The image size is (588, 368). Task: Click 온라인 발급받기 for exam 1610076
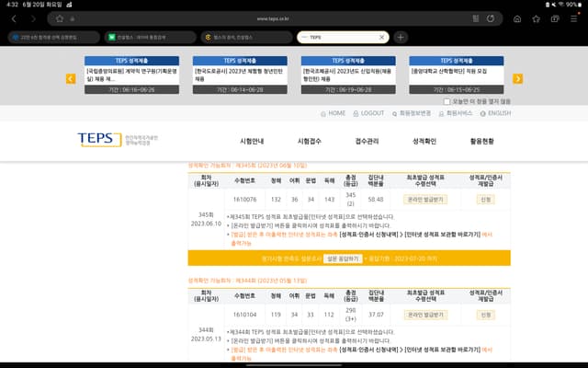click(425, 200)
